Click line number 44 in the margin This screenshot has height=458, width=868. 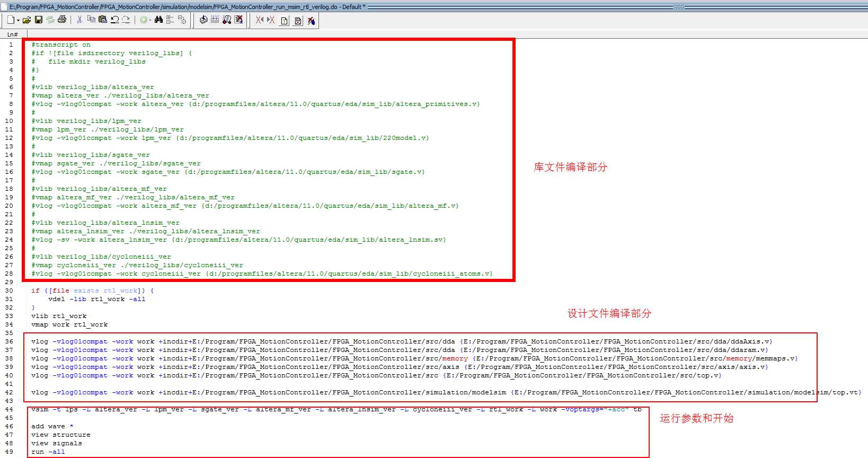coord(9,409)
